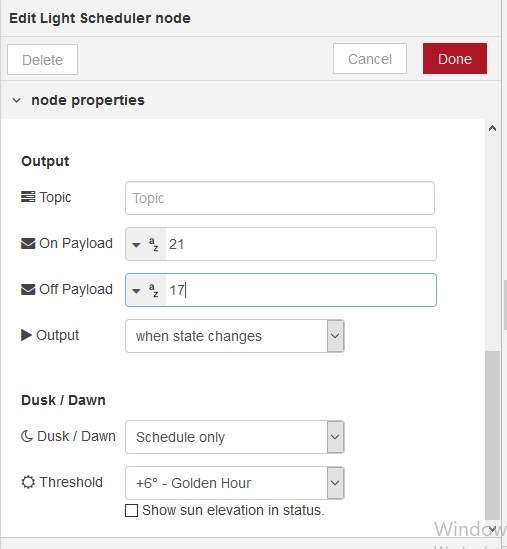
Task: Click the Threshold sun icon
Action: (28, 482)
